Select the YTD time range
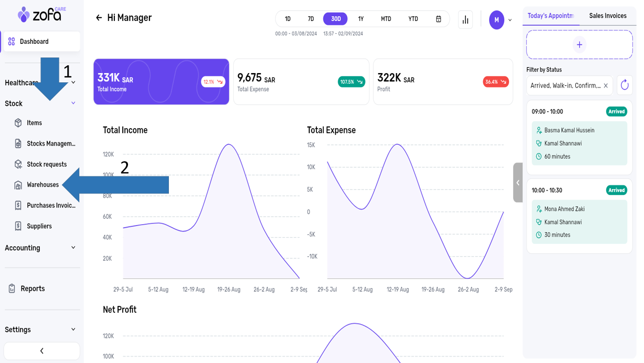This screenshot has height=363, width=644. [413, 19]
